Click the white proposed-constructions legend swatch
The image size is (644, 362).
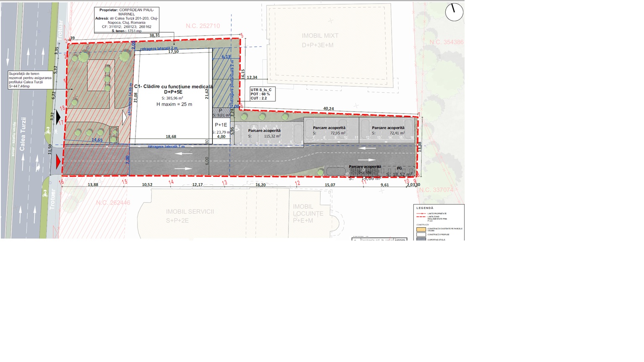tap(421, 235)
